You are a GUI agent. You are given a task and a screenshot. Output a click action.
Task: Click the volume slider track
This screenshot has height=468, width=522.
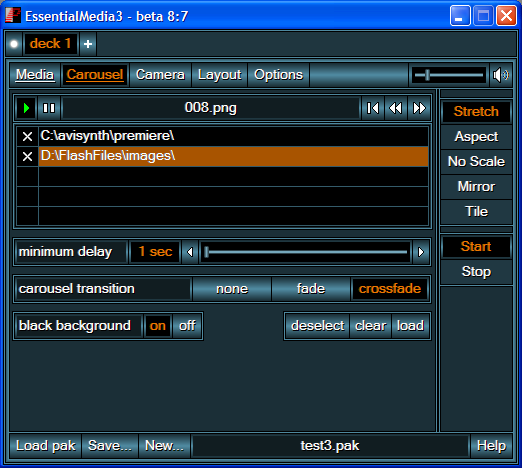tap(449, 75)
